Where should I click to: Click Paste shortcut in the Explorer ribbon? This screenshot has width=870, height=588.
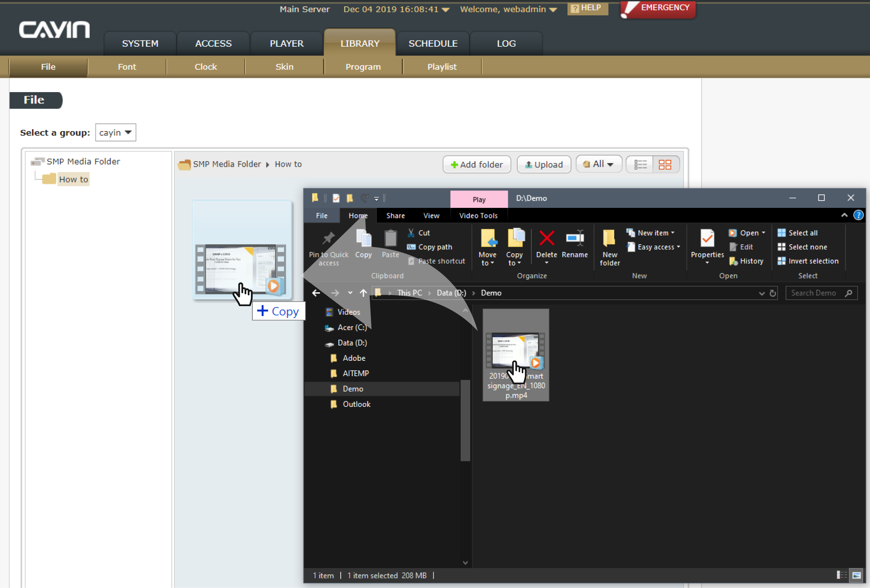point(436,261)
